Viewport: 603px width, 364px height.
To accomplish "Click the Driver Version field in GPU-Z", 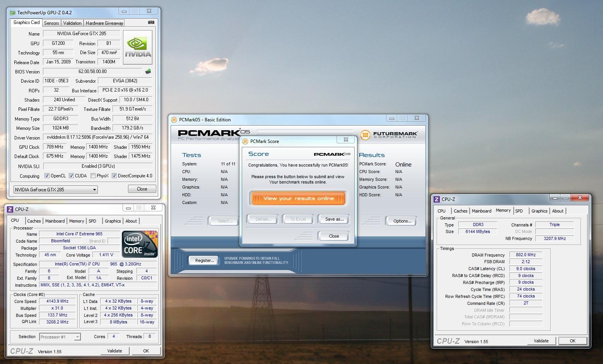I will point(98,137).
